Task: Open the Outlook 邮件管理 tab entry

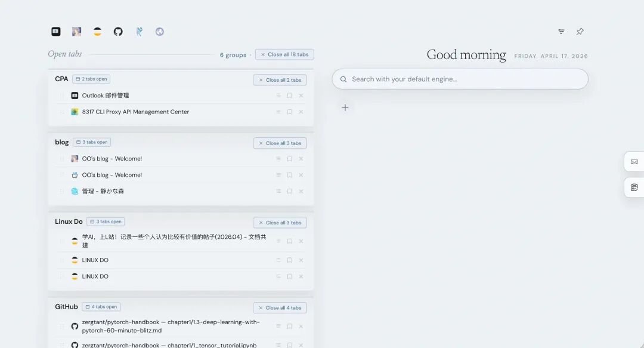Action: click(x=106, y=96)
